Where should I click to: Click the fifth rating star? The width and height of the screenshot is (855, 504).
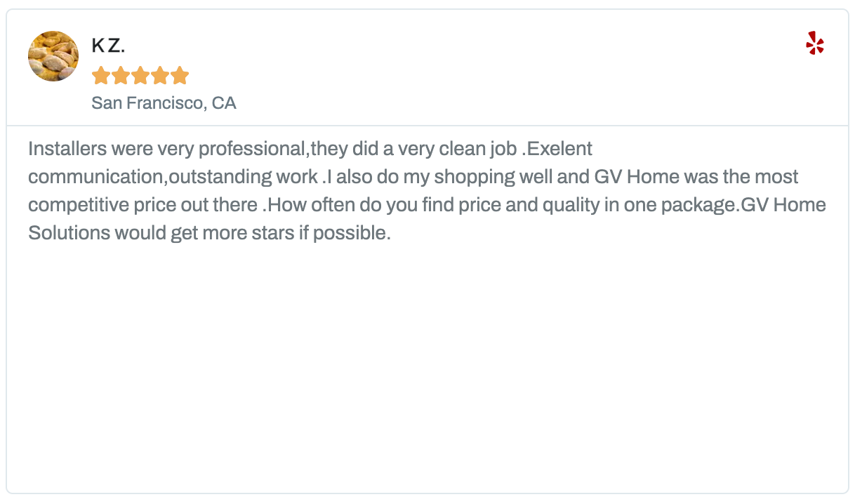point(180,75)
